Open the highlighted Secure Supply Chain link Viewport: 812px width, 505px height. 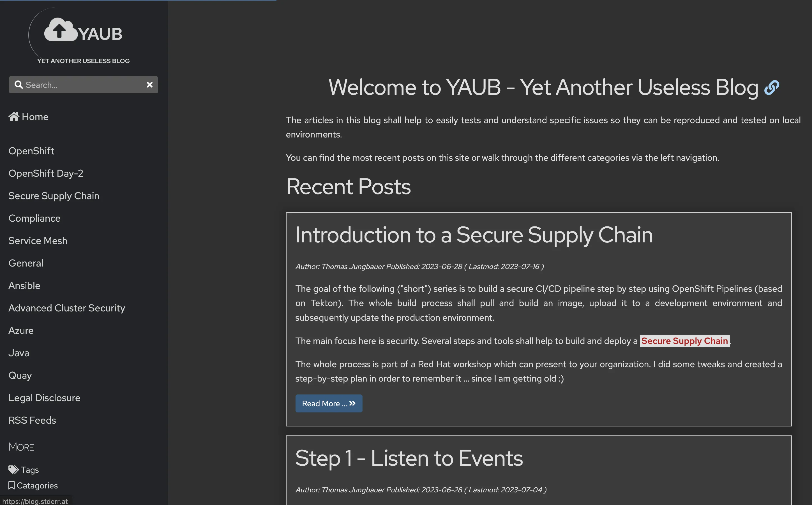[x=684, y=341]
